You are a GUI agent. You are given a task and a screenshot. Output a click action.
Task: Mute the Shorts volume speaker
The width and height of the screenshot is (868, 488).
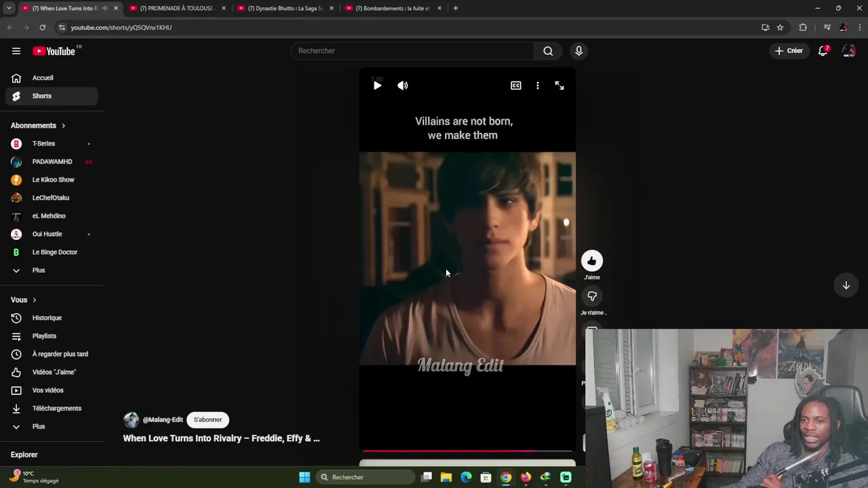coord(403,85)
